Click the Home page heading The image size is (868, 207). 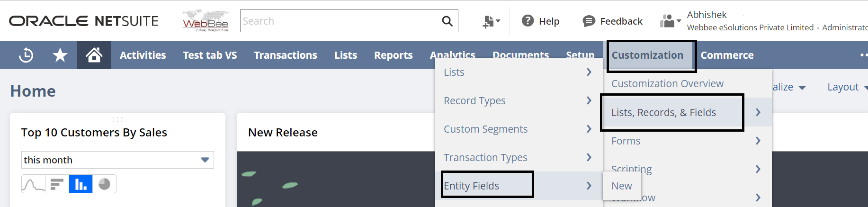(33, 91)
